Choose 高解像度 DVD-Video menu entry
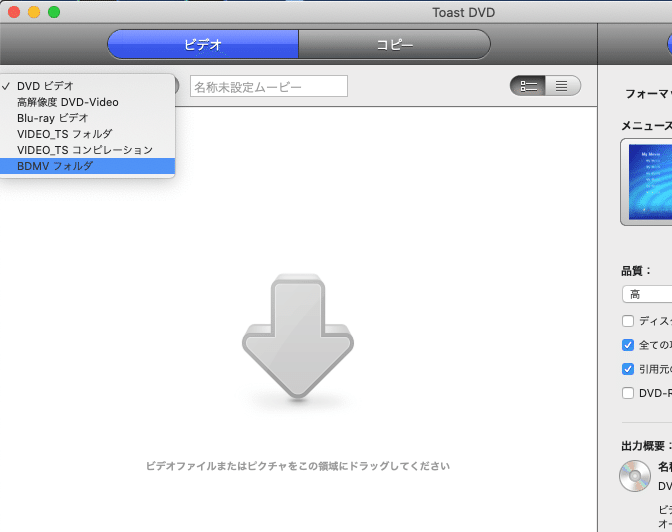Screen dimensions: 672x532 point(87,102)
